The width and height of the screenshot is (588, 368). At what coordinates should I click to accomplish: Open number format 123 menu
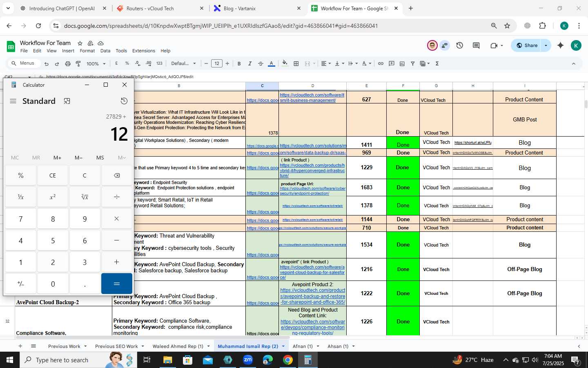pos(159,63)
